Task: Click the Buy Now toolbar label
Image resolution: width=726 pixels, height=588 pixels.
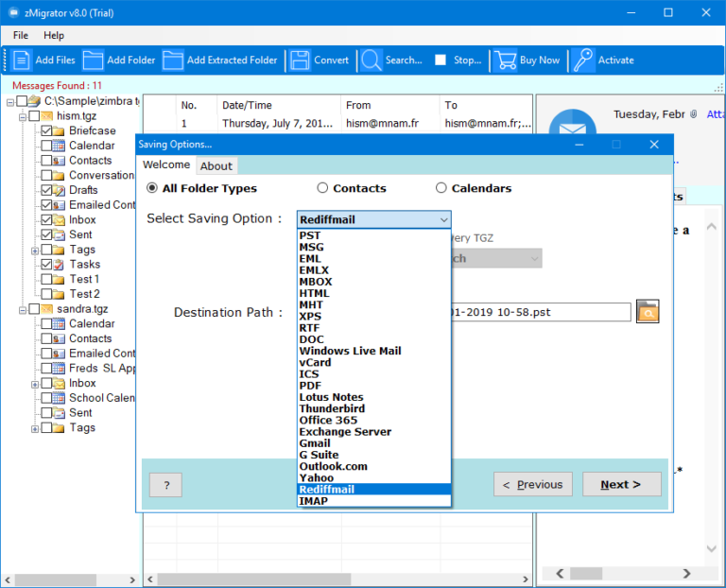Action: [x=540, y=61]
